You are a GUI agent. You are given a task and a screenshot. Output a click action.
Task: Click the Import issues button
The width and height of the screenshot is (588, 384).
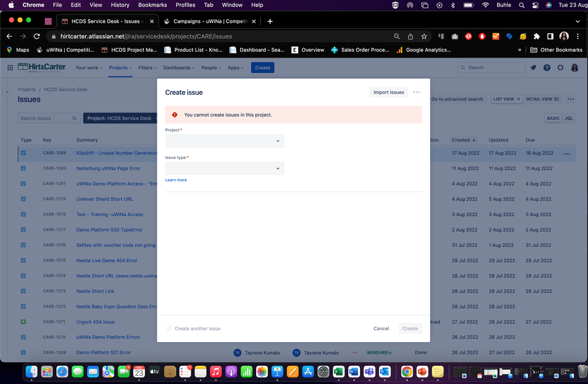[389, 92]
